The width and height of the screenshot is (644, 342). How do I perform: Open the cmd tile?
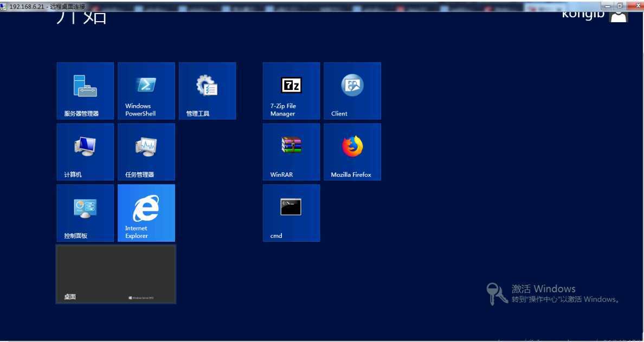tap(291, 213)
